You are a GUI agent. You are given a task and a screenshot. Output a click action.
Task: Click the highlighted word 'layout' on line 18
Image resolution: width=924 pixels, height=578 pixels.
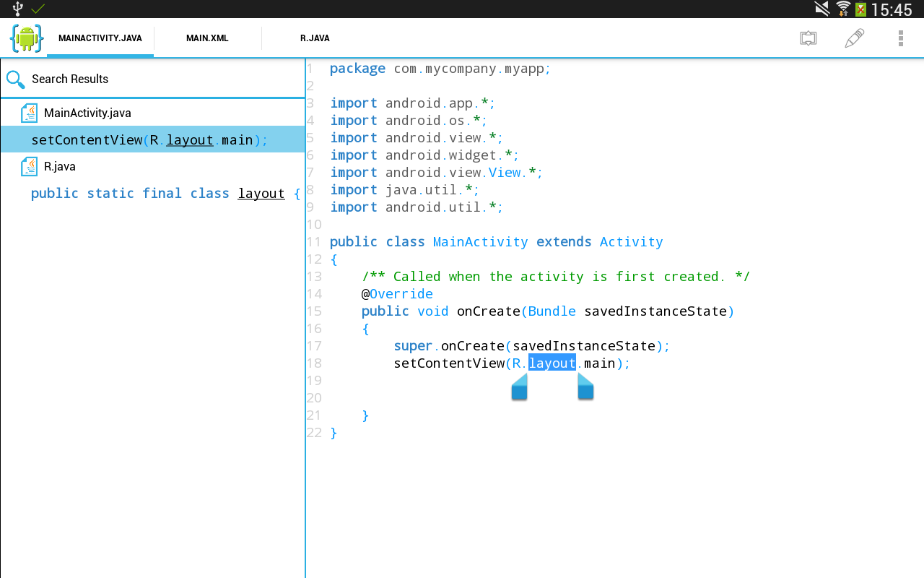(x=552, y=363)
